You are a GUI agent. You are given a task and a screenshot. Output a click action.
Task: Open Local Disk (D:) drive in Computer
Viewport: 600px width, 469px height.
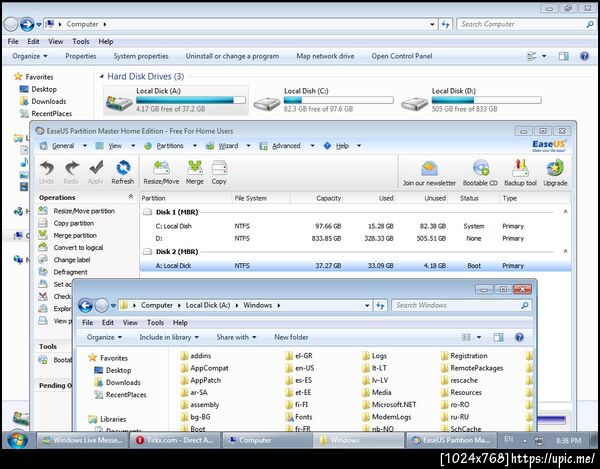pos(471,100)
